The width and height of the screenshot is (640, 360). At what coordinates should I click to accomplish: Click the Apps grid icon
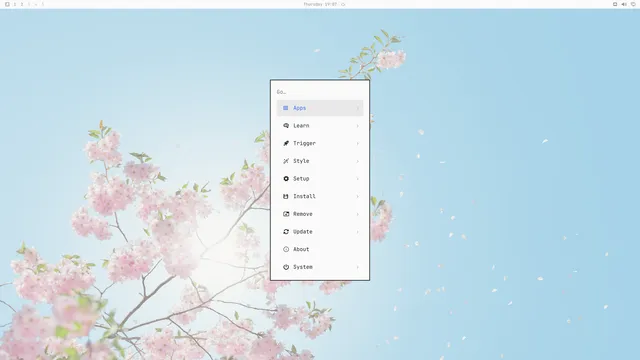tap(286, 108)
